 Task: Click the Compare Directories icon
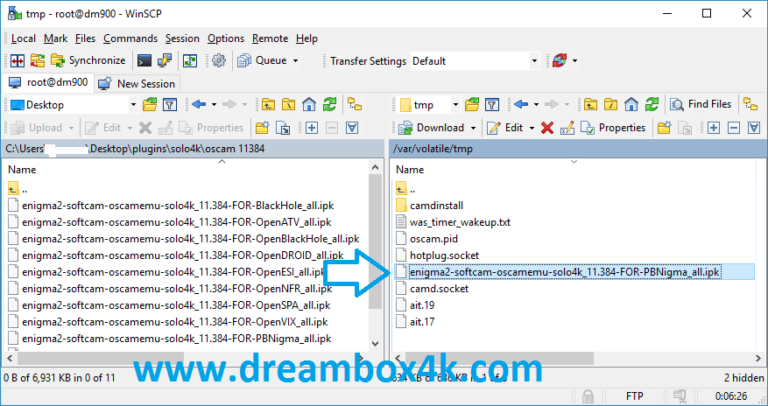(x=18, y=61)
